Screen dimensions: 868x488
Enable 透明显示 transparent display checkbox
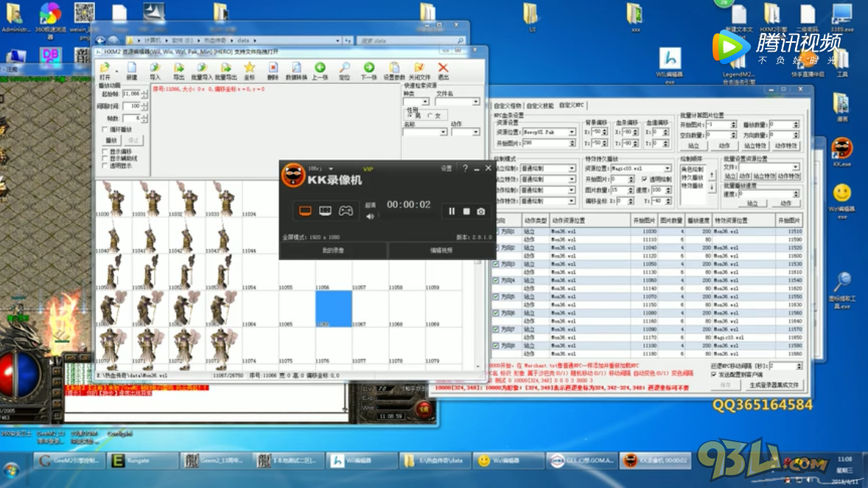tap(105, 166)
